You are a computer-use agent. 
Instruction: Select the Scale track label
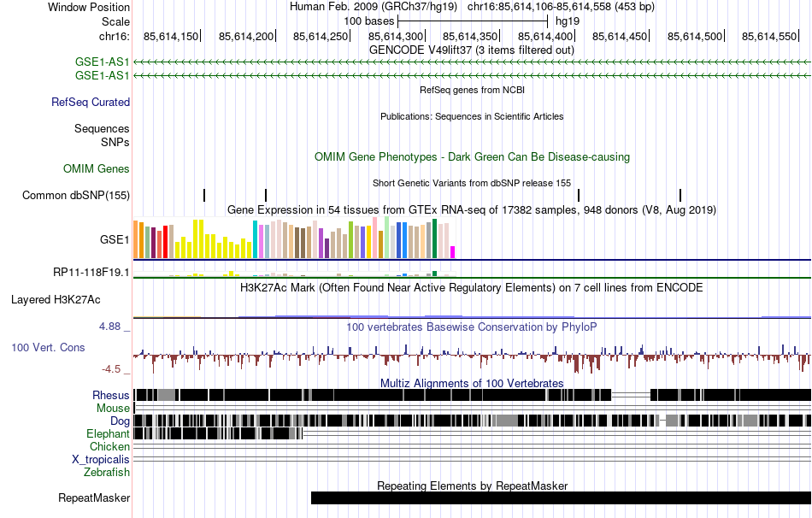115,21
